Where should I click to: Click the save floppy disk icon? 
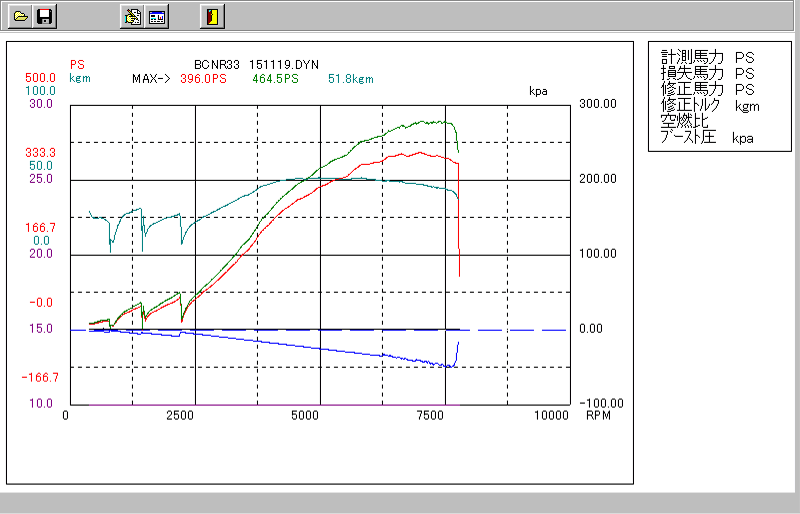point(44,16)
